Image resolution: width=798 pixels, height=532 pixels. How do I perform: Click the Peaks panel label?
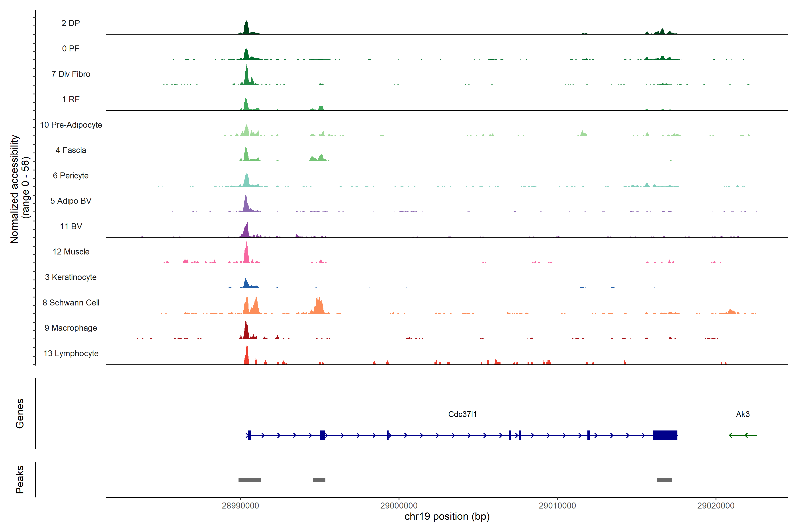pos(20,479)
